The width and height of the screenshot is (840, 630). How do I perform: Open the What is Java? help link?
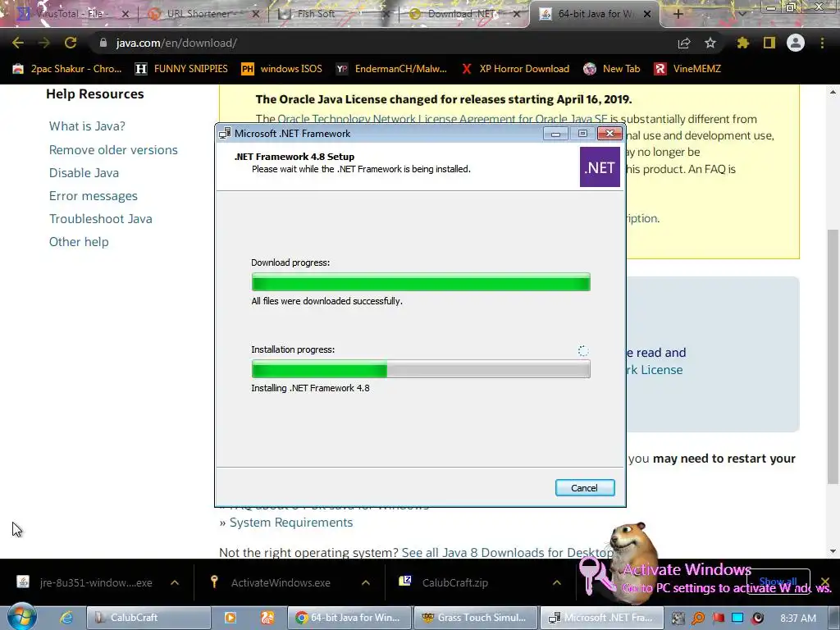click(x=87, y=126)
